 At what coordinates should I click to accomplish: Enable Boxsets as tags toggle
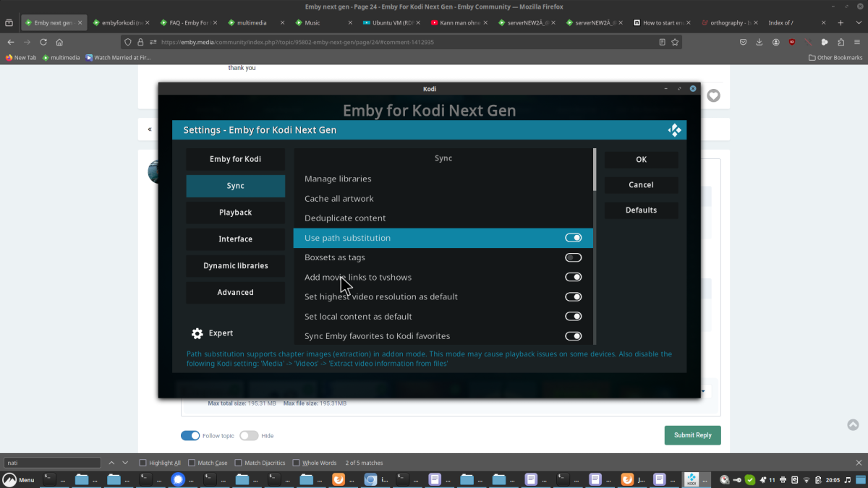click(x=573, y=257)
